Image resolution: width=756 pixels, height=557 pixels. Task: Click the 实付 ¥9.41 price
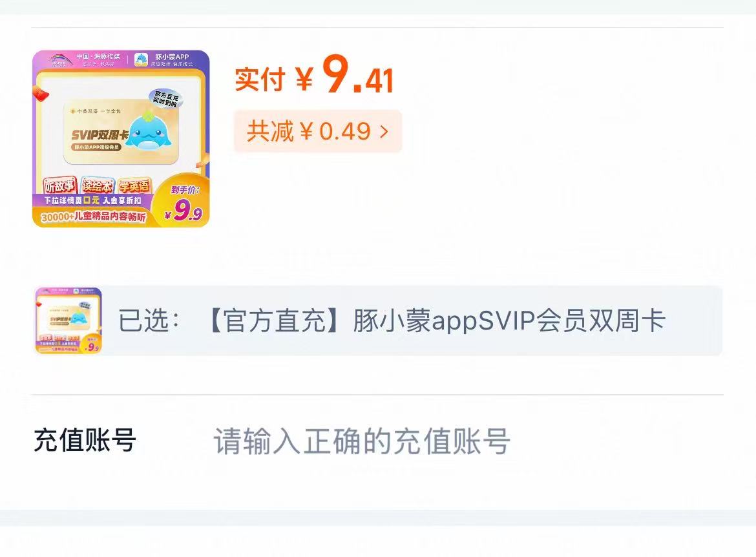tap(315, 75)
